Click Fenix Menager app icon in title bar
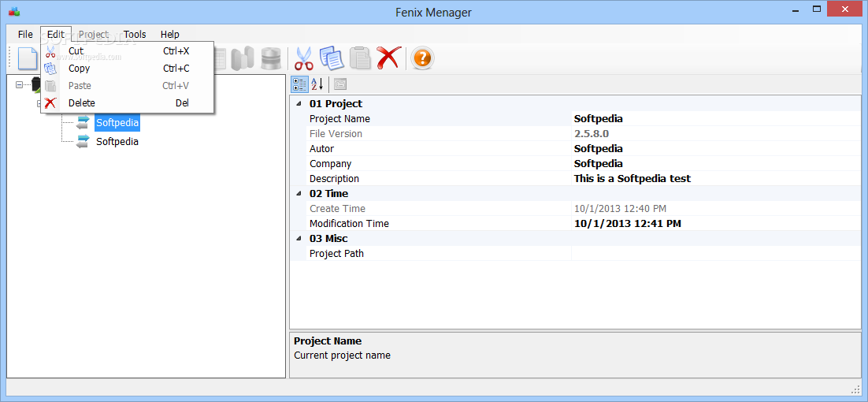The height and width of the screenshot is (402, 868). pos(14,11)
